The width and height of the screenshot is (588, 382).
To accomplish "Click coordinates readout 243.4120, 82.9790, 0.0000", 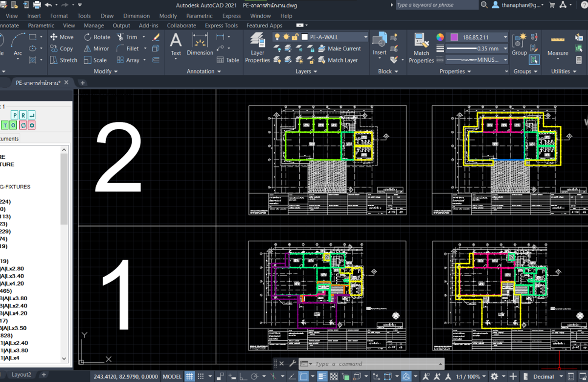I will (x=126, y=377).
